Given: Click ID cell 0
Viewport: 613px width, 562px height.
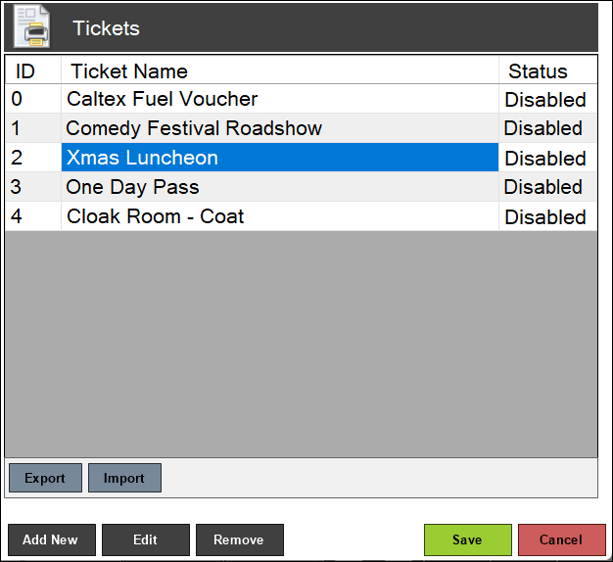Looking at the screenshot, I should pos(33,99).
